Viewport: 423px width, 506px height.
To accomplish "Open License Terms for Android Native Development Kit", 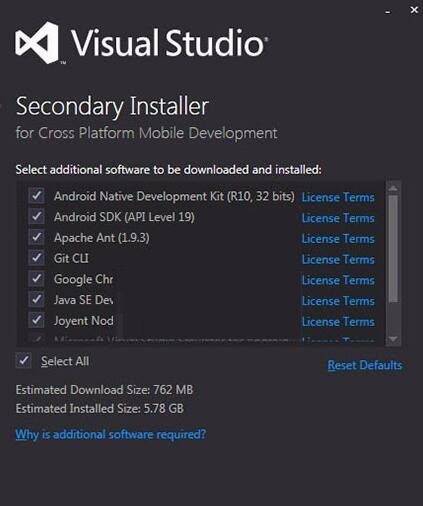I will [338, 197].
